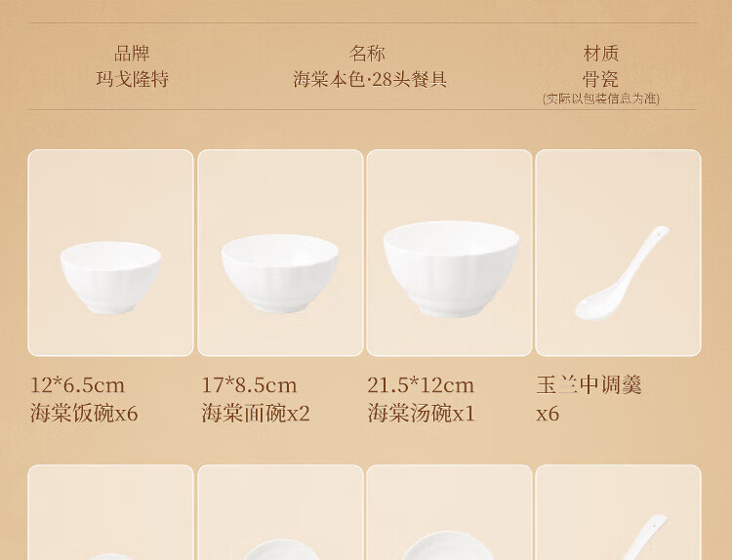Screen dimensions: 732x560
Task: Click the 12*6.5cm size text
Action: click(77, 385)
